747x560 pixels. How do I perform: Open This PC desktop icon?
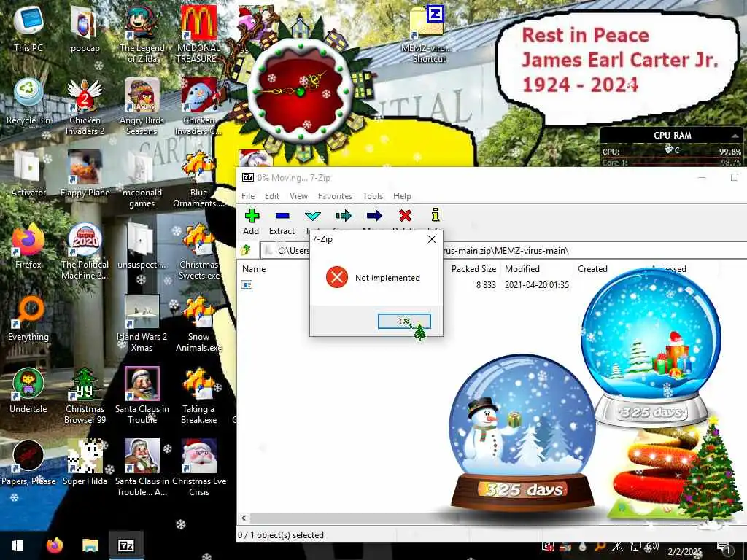(28, 28)
